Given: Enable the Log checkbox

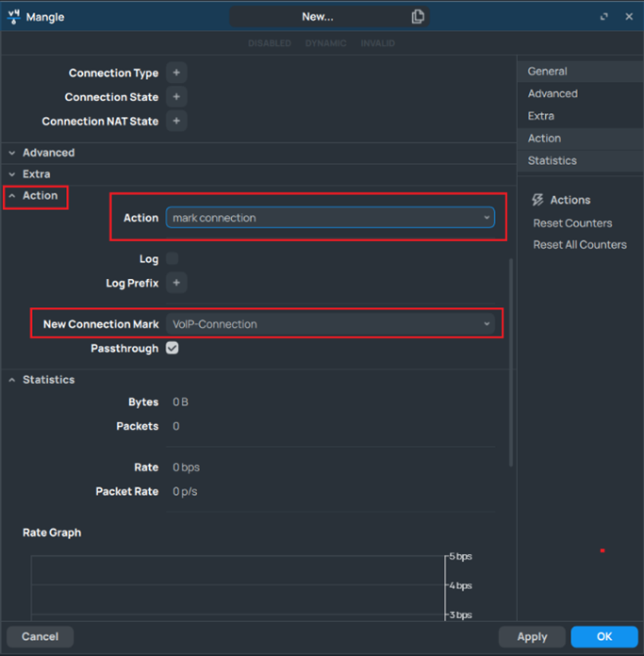Looking at the screenshot, I should [173, 258].
